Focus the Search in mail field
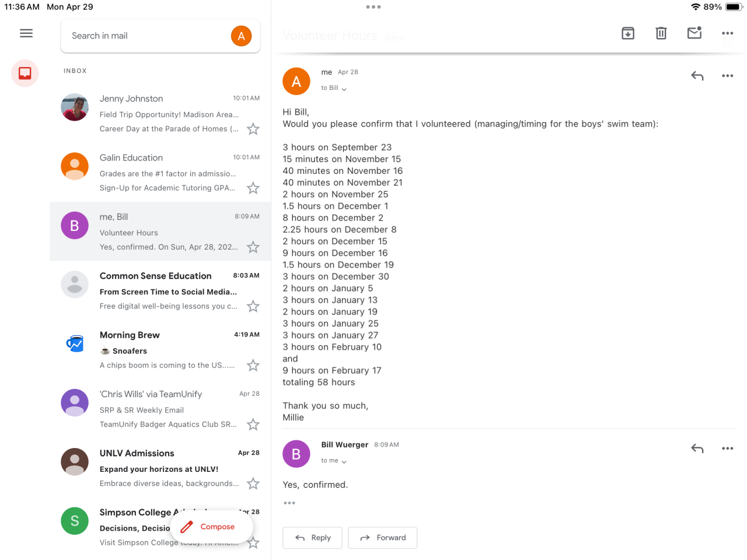747x560 pixels. (146, 36)
